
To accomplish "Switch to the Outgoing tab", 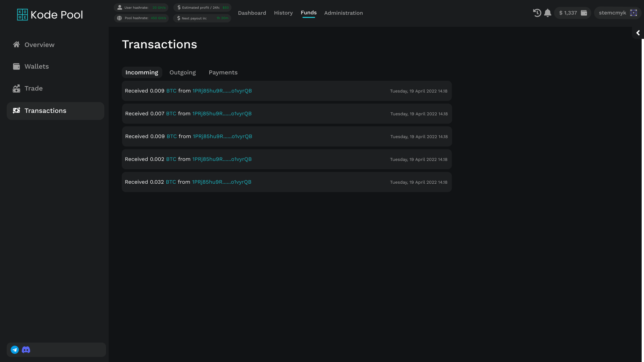I will (182, 72).
